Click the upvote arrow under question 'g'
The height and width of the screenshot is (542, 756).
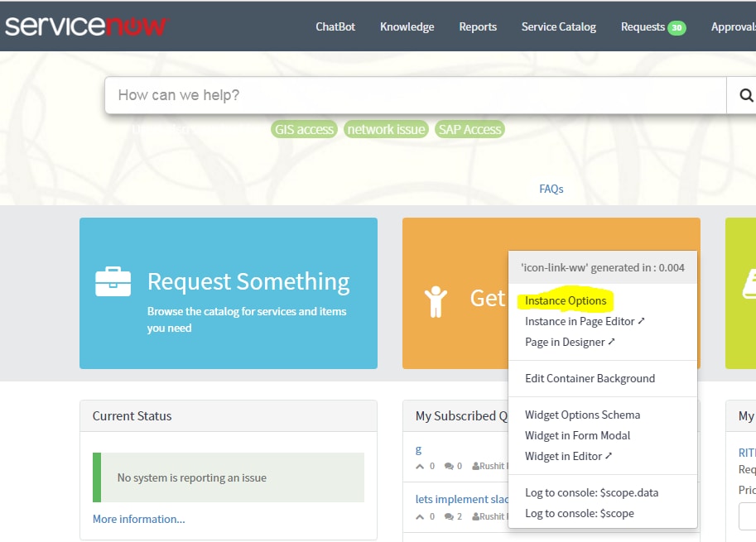(420, 466)
